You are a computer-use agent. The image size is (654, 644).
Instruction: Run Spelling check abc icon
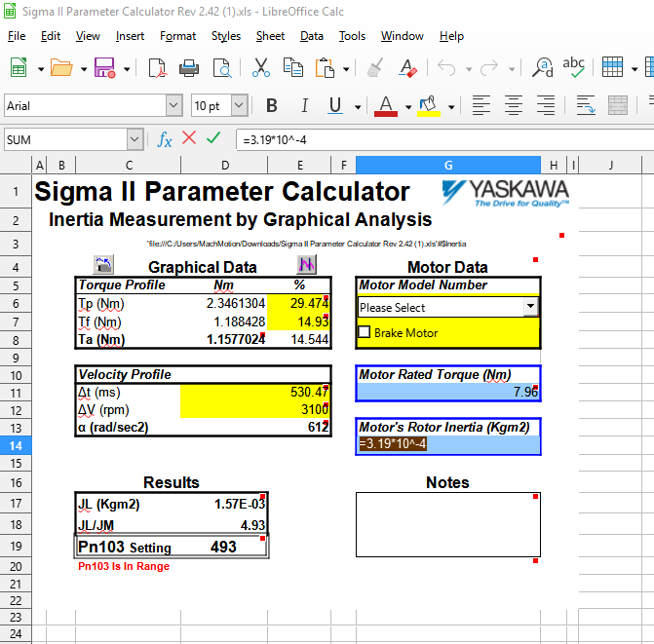[573, 67]
